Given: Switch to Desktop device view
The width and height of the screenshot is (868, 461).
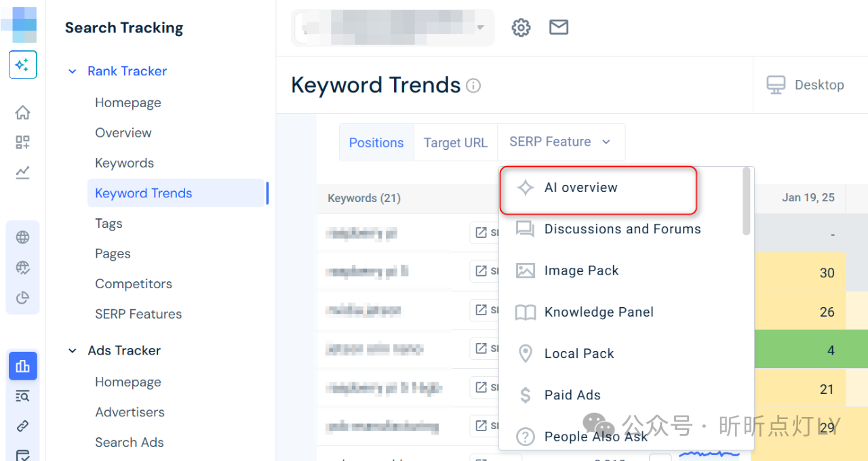Looking at the screenshot, I should [806, 85].
